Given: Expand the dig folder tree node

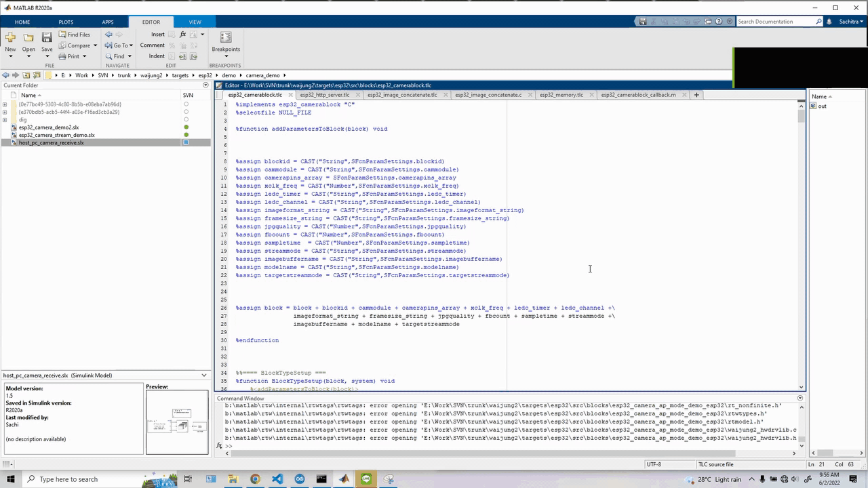Looking at the screenshot, I should pyautogui.click(x=5, y=120).
